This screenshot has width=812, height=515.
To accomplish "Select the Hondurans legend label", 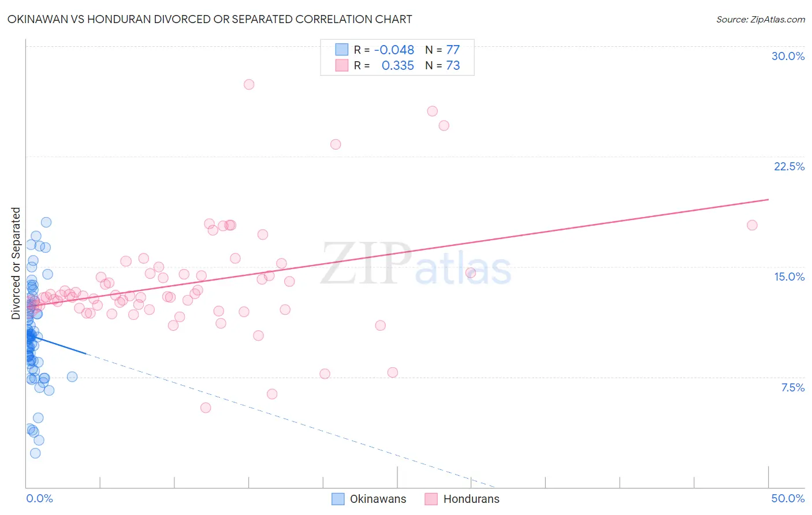I will 471,499.
